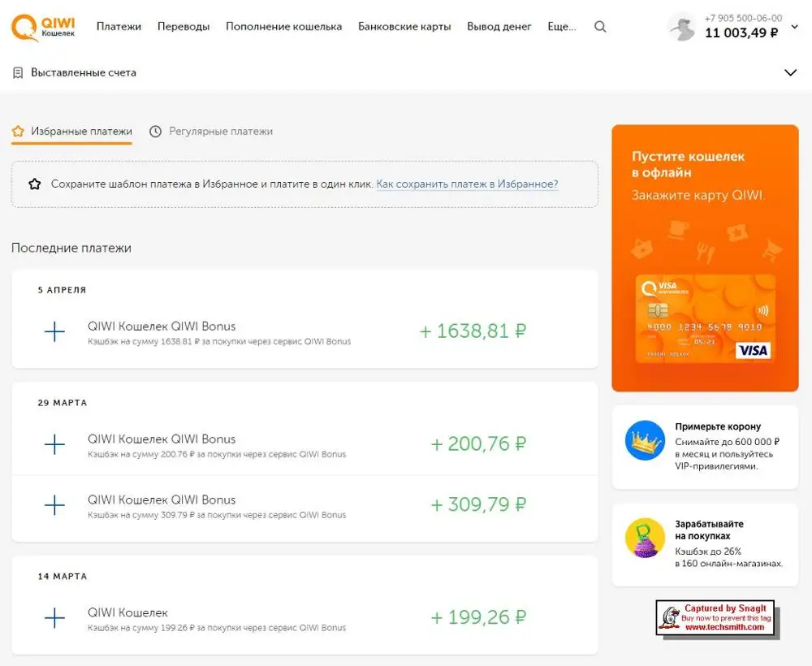This screenshot has width=812, height=666.
Task: Open Банковские карты section
Action: point(404,27)
